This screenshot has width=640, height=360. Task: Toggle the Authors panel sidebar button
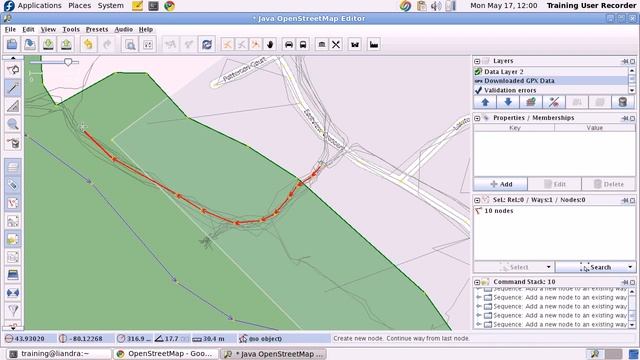pyautogui.click(x=13, y=257)
